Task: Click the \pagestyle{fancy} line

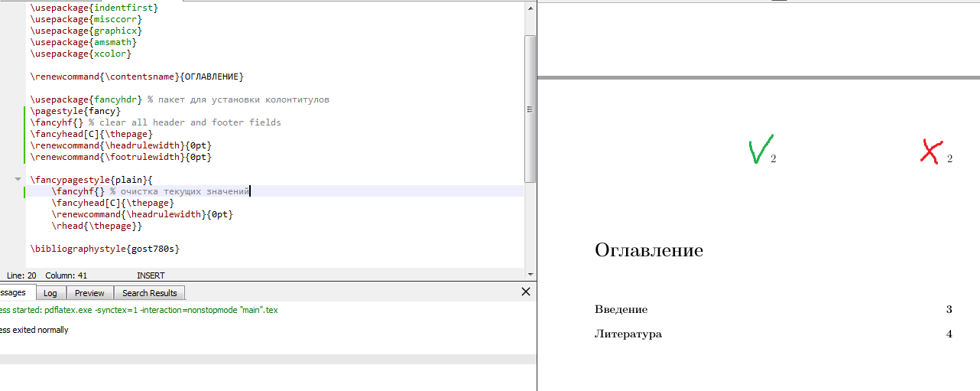Action: [x=76, y=111]
